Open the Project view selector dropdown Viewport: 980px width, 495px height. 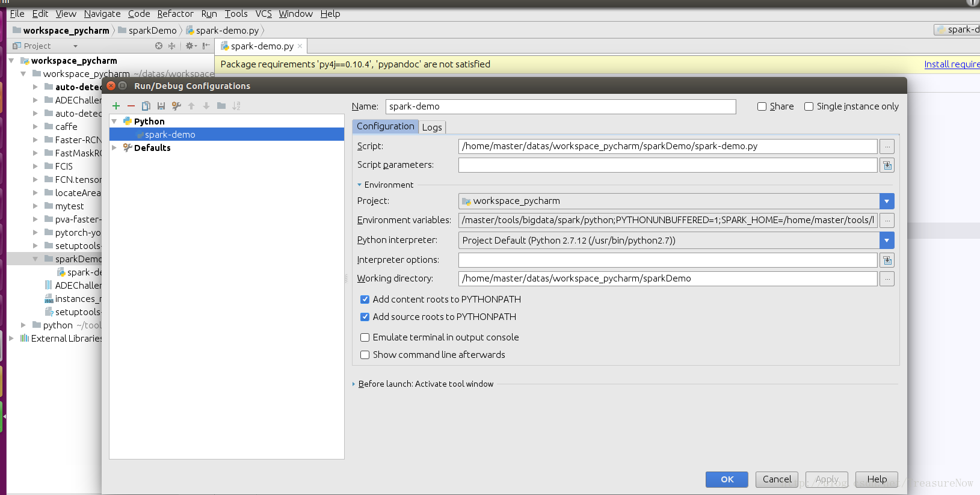click(75, 46)
